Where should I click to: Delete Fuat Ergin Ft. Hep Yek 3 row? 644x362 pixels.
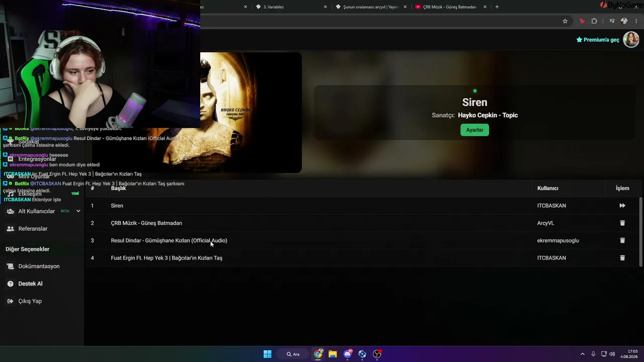(622, 258)
